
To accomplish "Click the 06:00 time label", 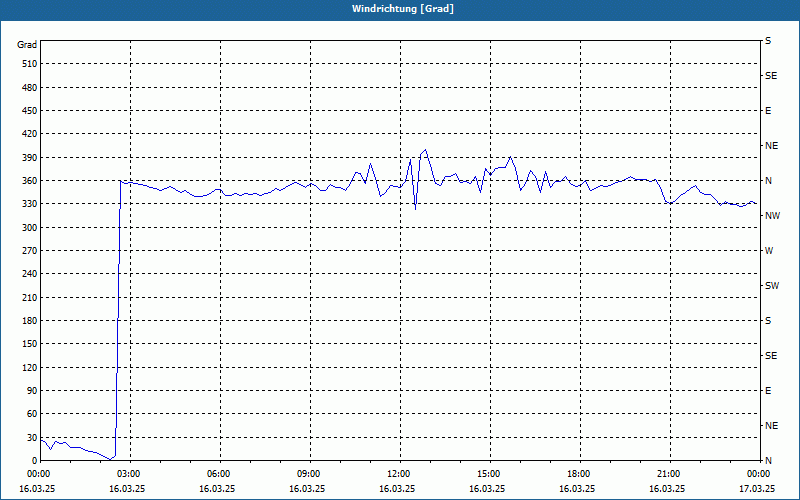I will tap(220, 474).
